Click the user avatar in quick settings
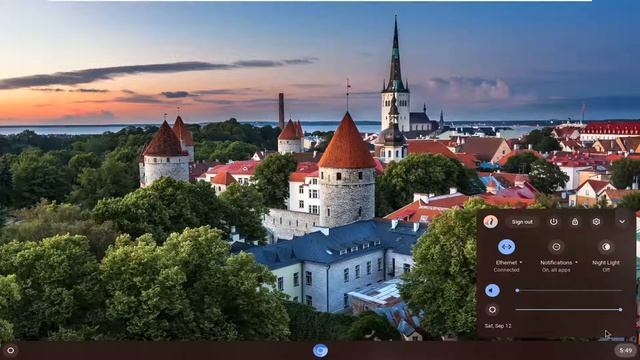The height and width of the screenshot is (360, 640). coord(491,222)
